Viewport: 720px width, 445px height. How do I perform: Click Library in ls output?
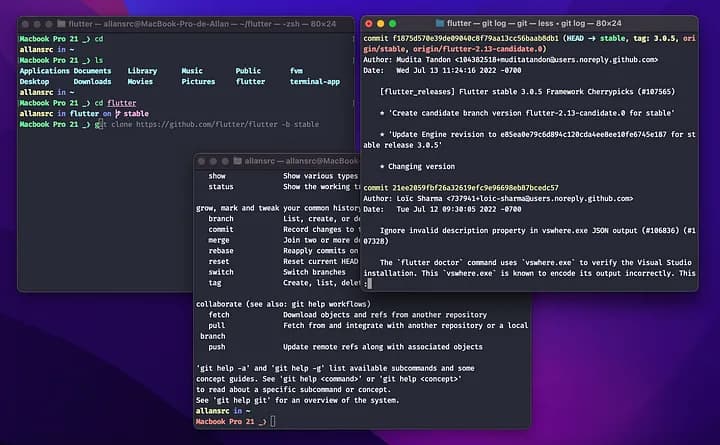click(142, 71)
